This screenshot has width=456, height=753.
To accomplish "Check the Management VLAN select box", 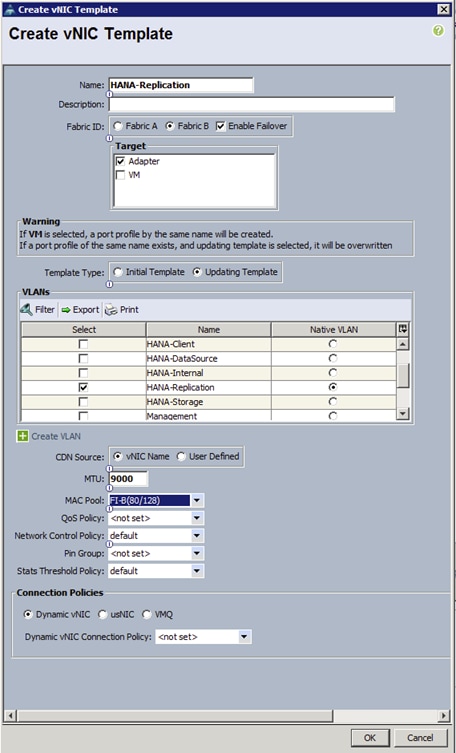I will click(x=84, y=416).
